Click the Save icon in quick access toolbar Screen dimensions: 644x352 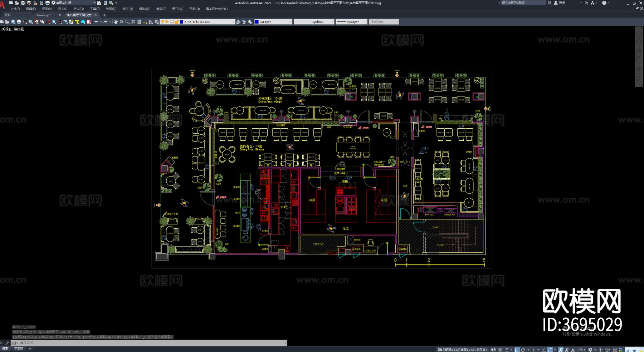[23, 3]
